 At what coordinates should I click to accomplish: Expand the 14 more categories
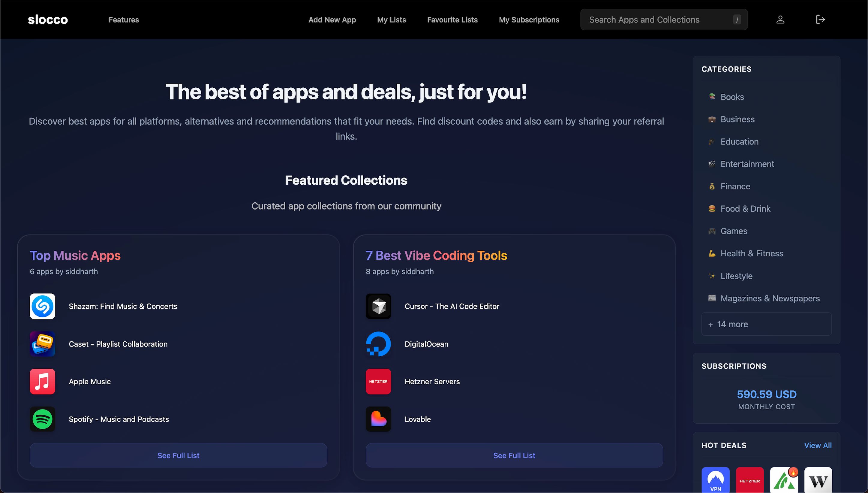click(x=766, y=324)
